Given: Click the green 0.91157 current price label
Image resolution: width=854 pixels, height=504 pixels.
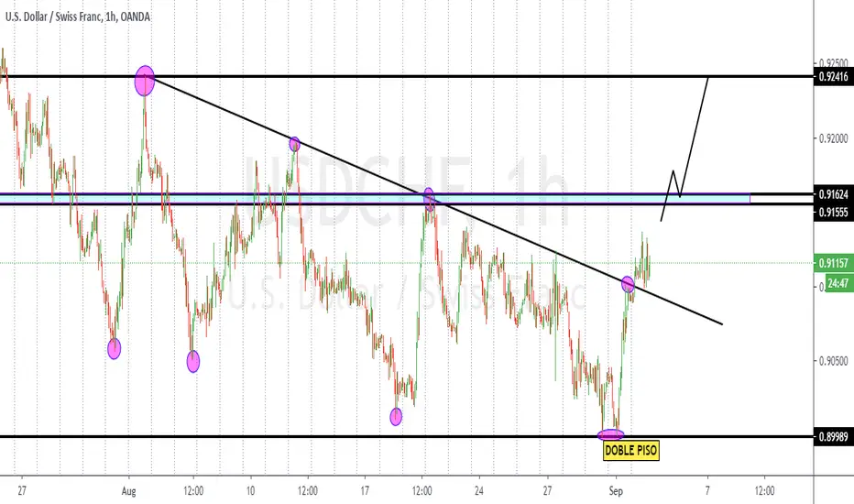Looking at the screenshot, I should point(833,263).
